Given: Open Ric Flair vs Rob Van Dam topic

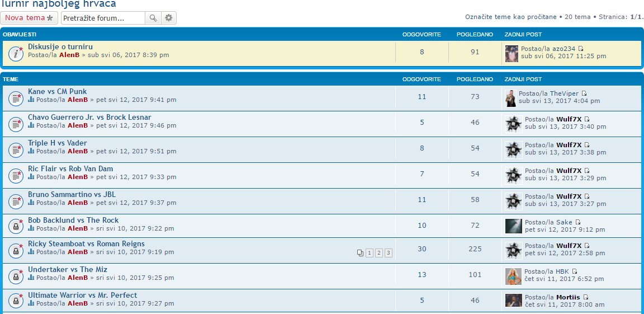Looking at the screenshot, I should [70, 168].
